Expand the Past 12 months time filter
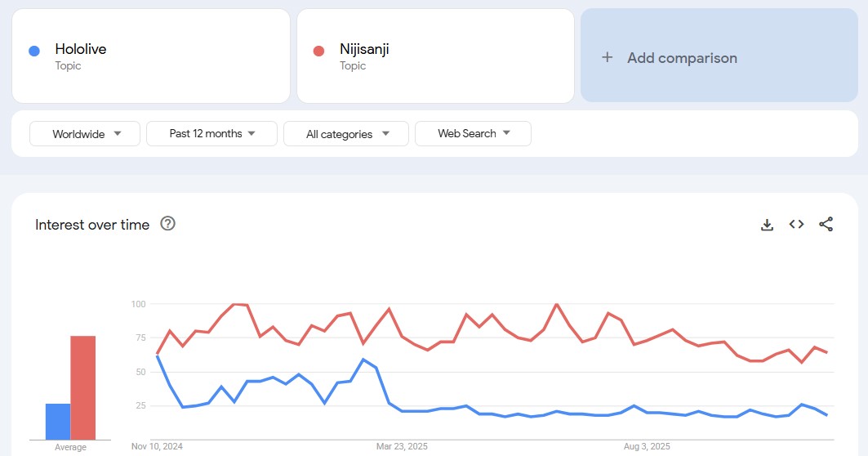Screen dimensions: 868x456 point(211,134)
